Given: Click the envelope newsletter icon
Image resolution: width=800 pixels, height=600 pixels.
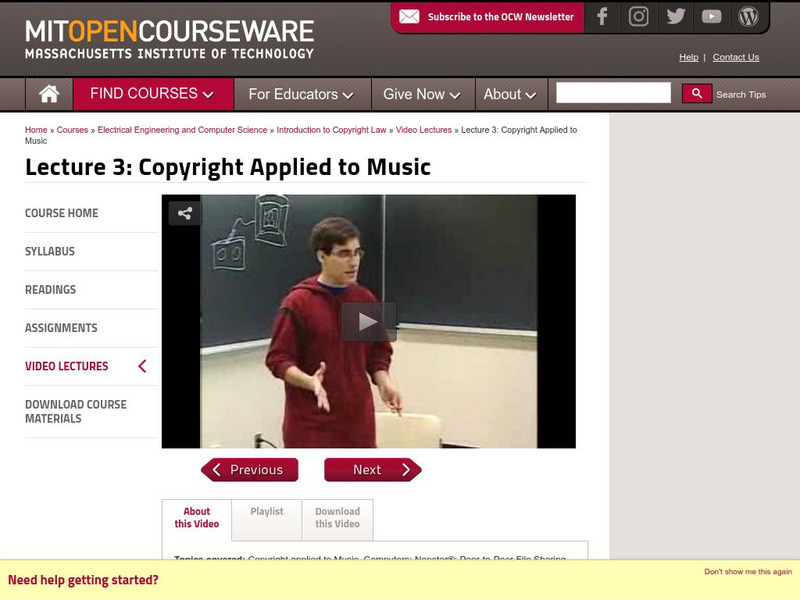Looking at the screenshot, I should click(x=409, y=17).
